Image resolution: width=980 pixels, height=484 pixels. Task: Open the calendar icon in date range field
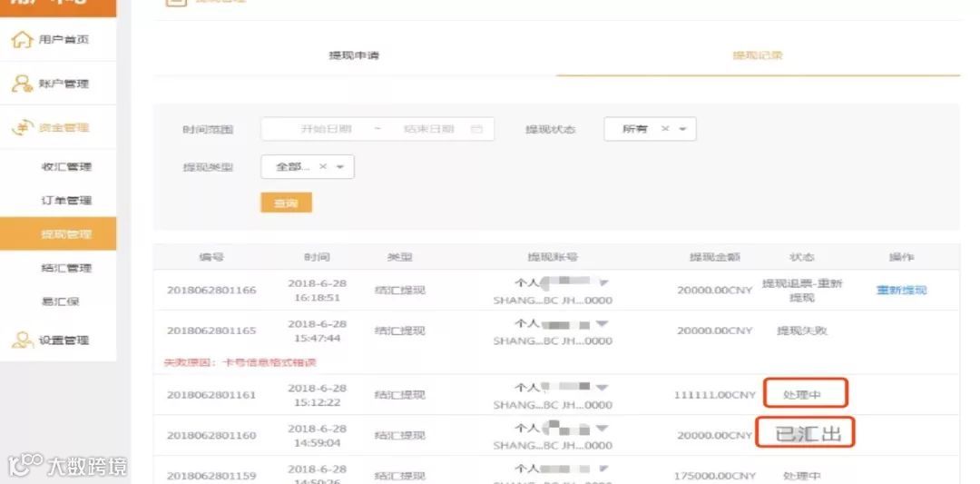476,129
